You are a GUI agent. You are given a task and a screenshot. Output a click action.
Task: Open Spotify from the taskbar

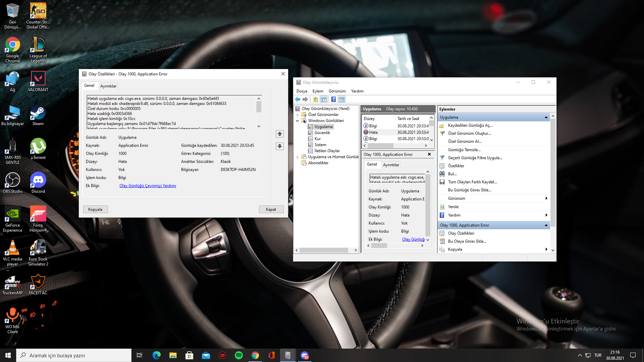click(x=239, y=355)
